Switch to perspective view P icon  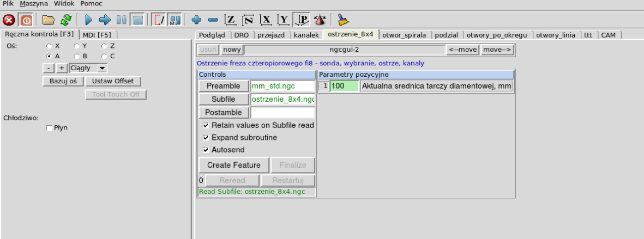point(302,20)
